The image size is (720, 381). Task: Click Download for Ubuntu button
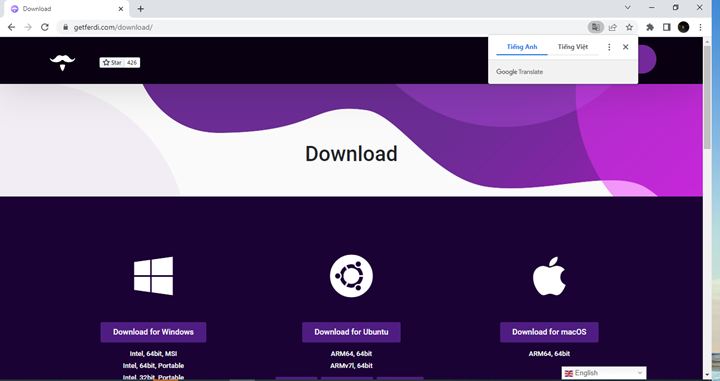pos(351,332)
